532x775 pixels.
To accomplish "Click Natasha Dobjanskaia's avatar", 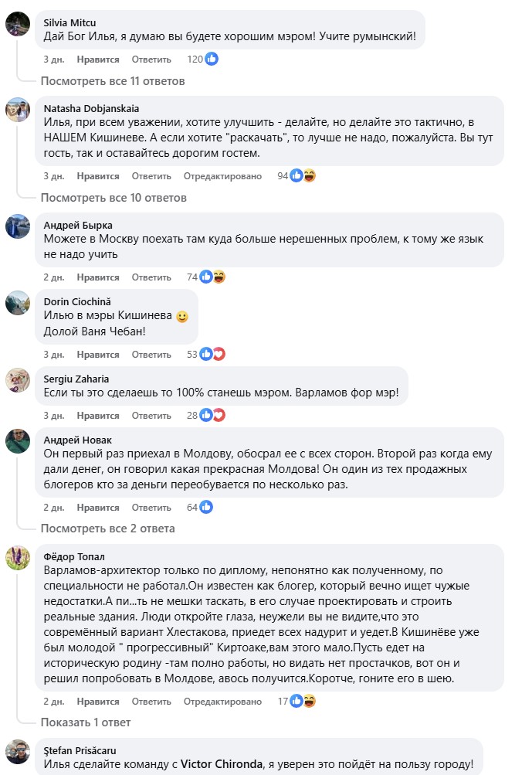I will point(18,110).
